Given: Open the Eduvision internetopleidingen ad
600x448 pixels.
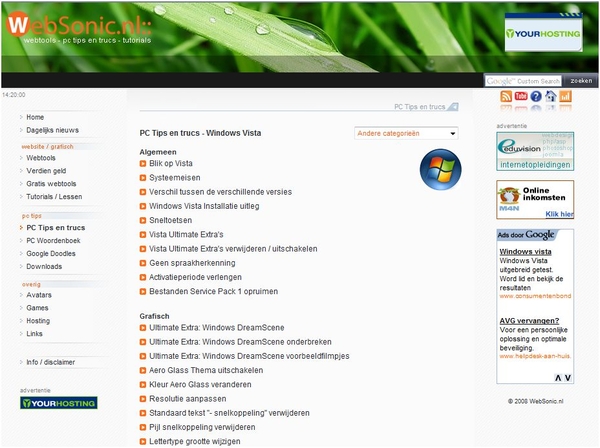Looking at the screenshot, I should tap(535, 151).
